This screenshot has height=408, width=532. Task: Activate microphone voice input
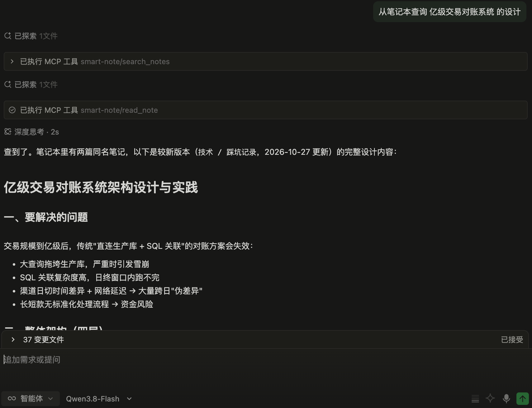(506, 398)
